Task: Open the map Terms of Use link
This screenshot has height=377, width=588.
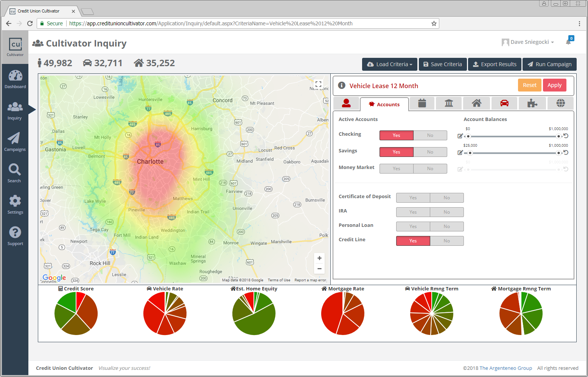Action: click(x=279, y=280)
